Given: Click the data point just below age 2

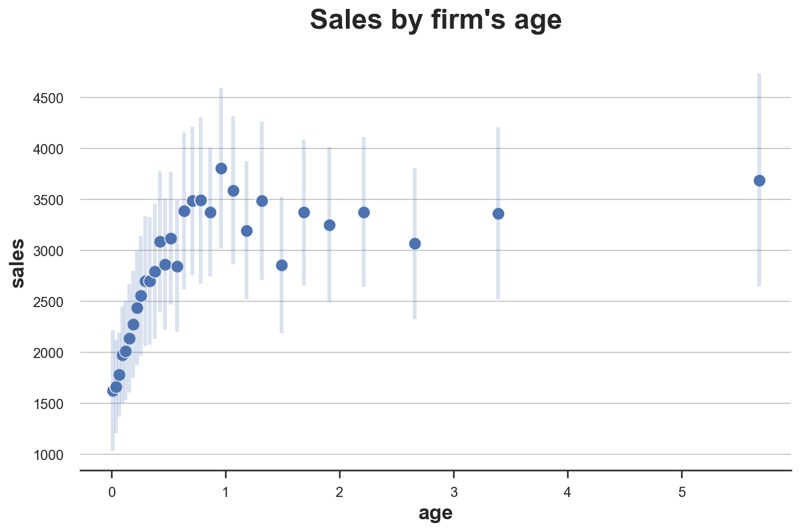Looking at the screenshot, I should click(329, 225).
